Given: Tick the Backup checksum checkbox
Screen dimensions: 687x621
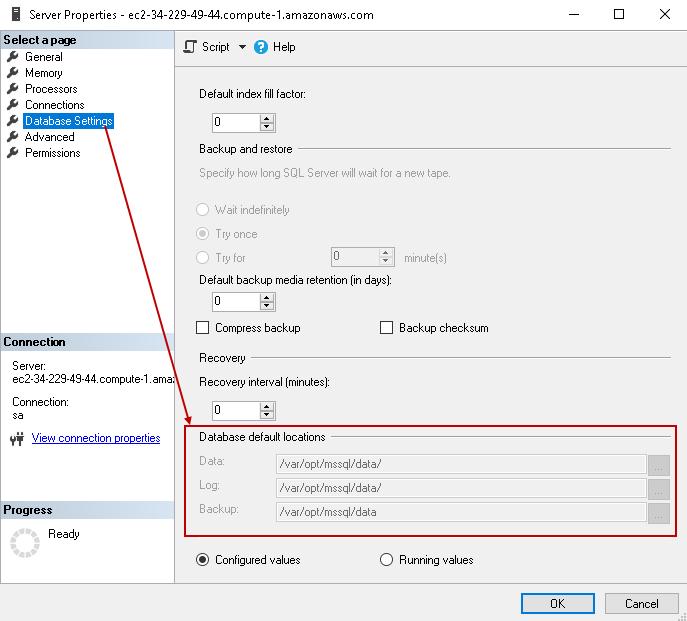Looking at the screenshot, I should tap(387, 328).
